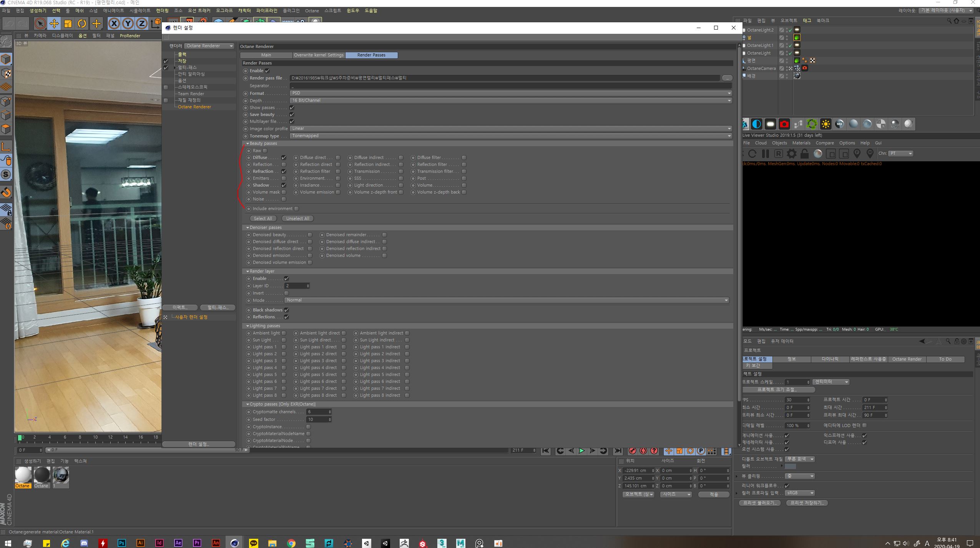Toggle the X axis lock
The image size is (980, 548).
click(x=114, y=24)
